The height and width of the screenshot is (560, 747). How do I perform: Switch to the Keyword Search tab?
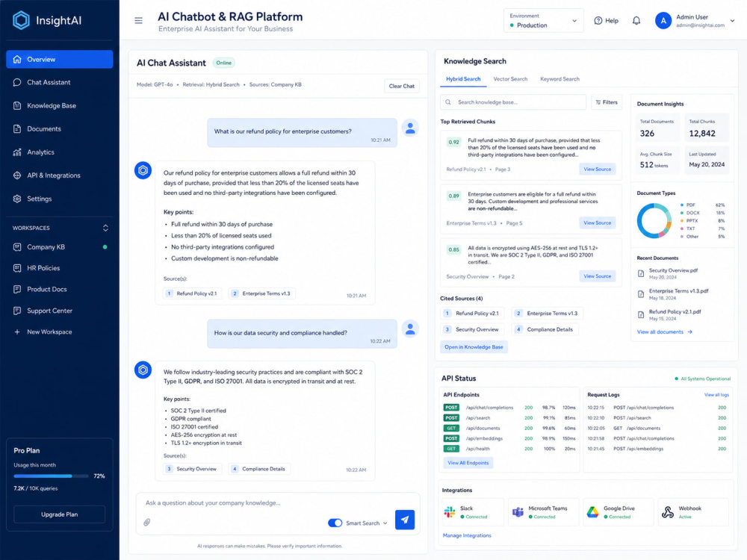pos(560,79)
